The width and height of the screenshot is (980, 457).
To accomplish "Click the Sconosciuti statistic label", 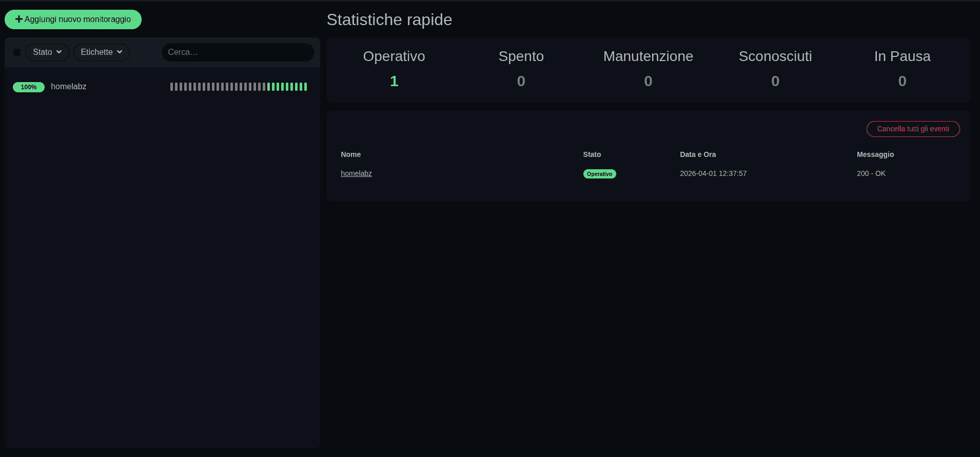I will pos(775,56).
